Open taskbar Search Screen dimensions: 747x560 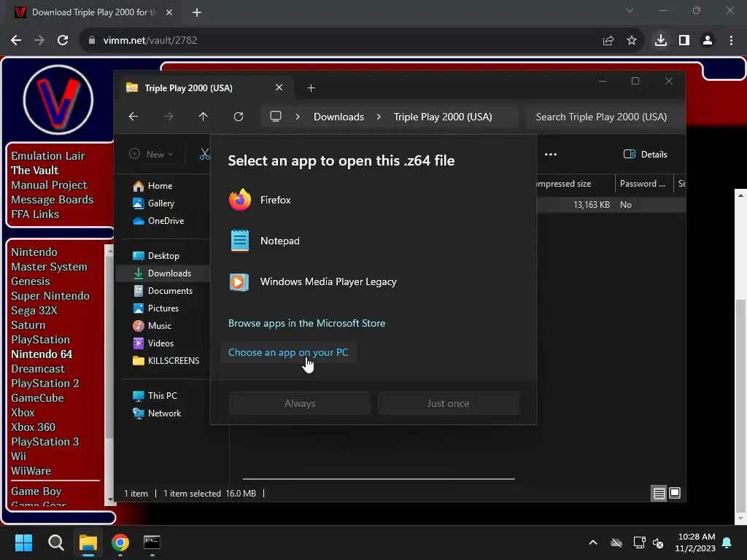click(55, 542)
